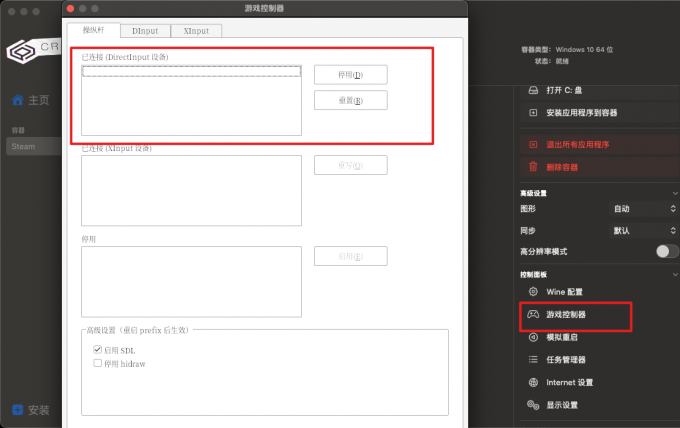
Task: Switch to the DInput tab
Action: click(x=145, y=31)
